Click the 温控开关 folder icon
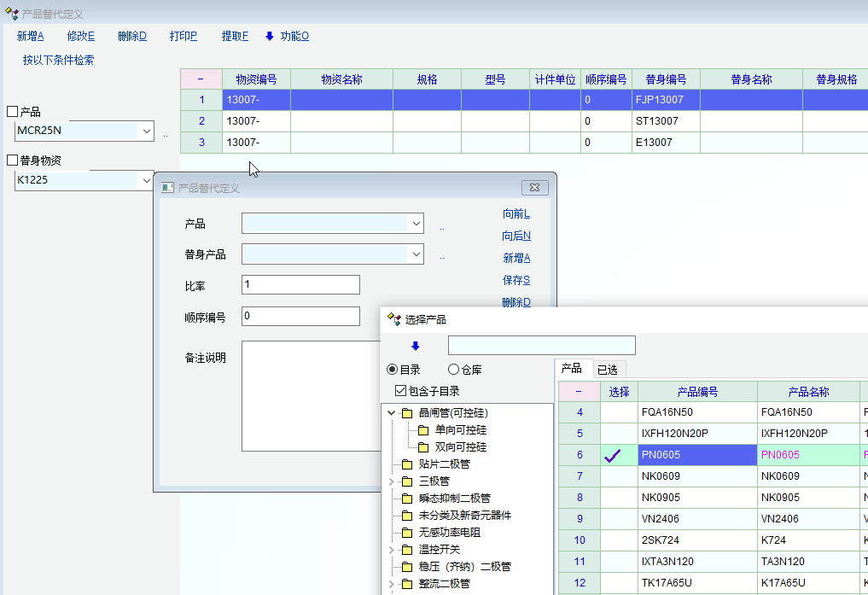 (407, 550)
